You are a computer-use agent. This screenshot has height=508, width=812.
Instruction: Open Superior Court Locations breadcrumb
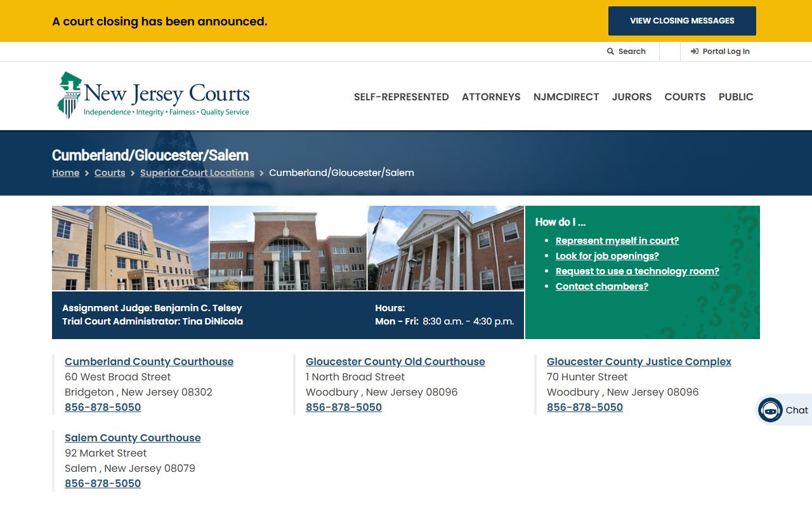click(197, 173)
